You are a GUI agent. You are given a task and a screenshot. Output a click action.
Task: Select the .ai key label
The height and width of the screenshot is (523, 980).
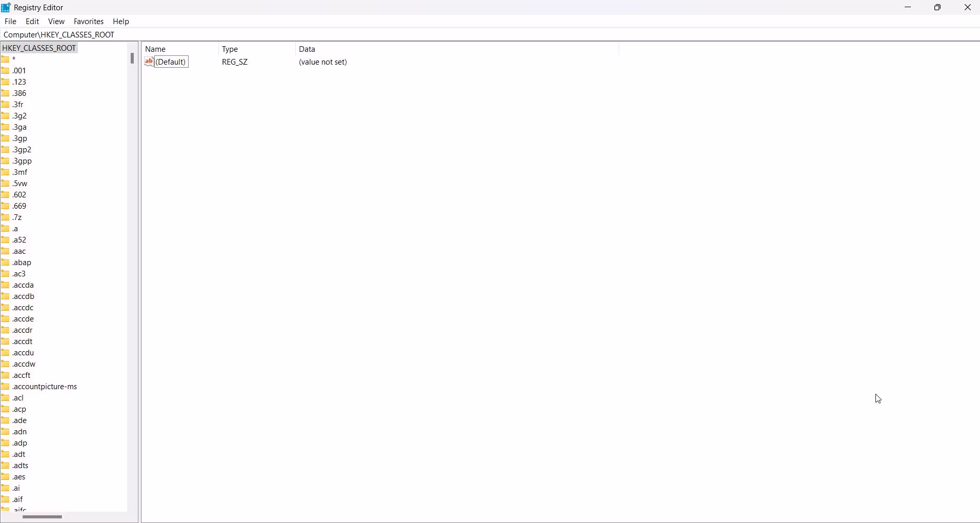[x=16, y=488]
